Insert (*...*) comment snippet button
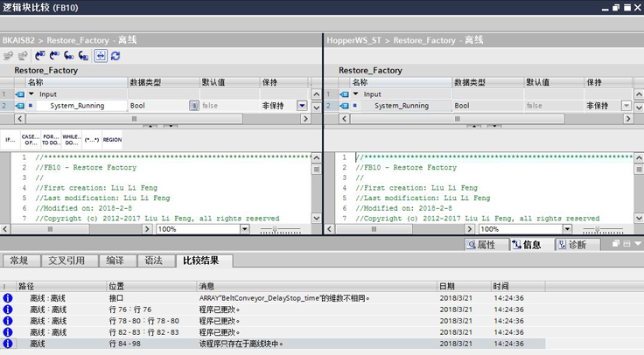 tap(92, 139)
